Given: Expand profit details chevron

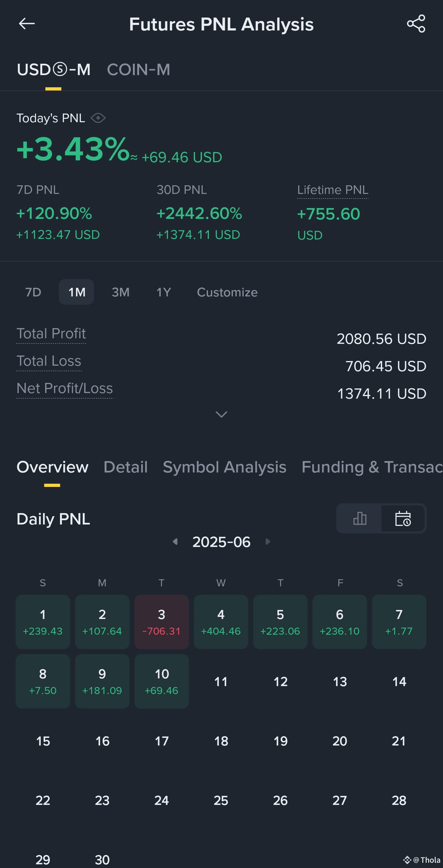Looking at the screenshot, I should tap(221, 414).
